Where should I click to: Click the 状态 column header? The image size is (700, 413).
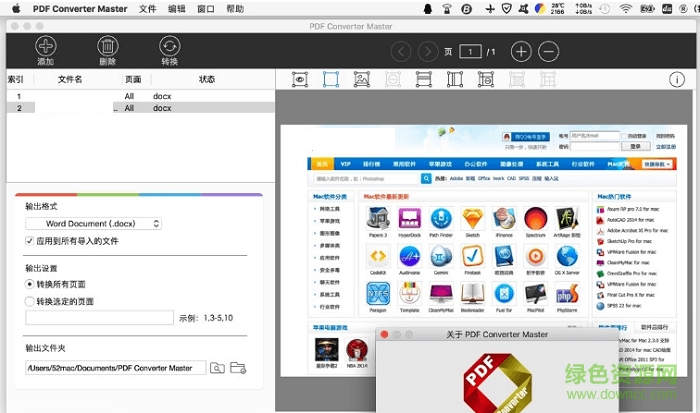click(207, 79)
